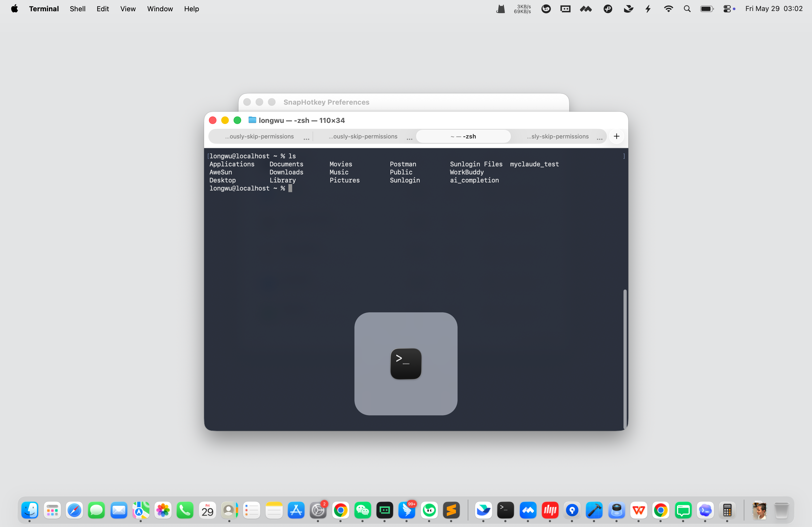Open Wi-Fi status in menu bar
Image resolution: width=812 pixels, height=527 pixels.
pos(668,9)
